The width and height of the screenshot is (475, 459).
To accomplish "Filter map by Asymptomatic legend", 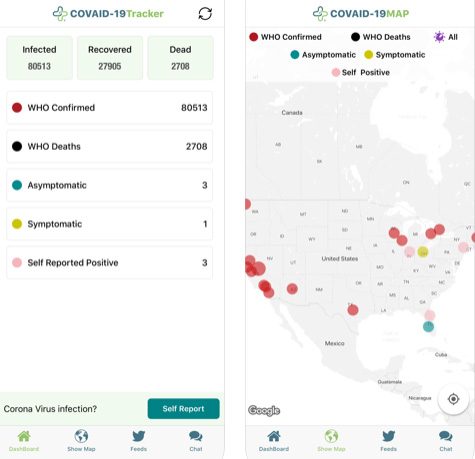I will coord(323,55).
